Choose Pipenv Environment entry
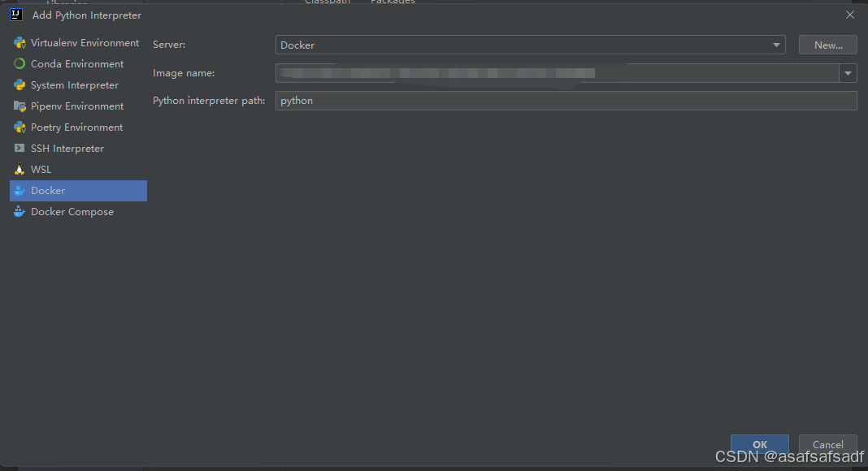 pos(78,106)
